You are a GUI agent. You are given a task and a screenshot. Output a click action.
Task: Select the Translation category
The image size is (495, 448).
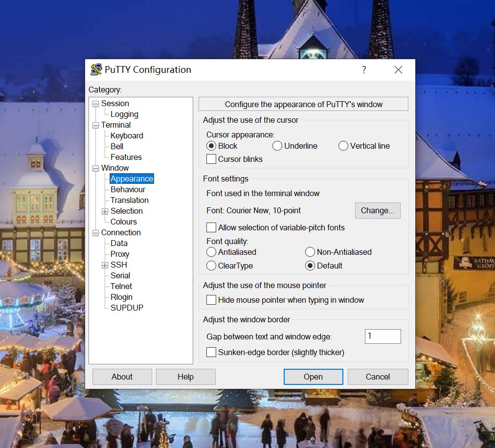click(130, 200)
